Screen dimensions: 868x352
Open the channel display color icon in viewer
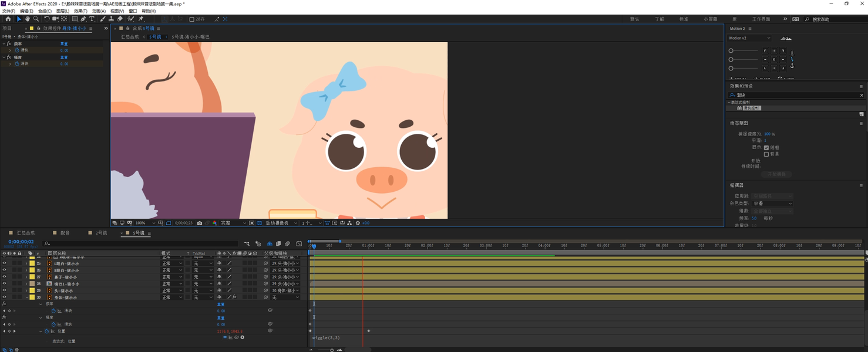tap(214, 223)
